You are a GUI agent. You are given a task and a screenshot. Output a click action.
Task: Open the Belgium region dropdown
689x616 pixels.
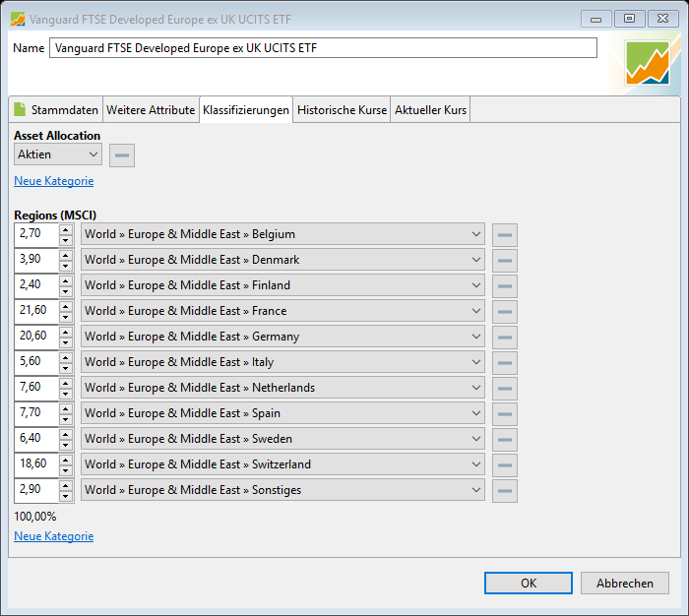pyautogui.click(x=282, y=234)
